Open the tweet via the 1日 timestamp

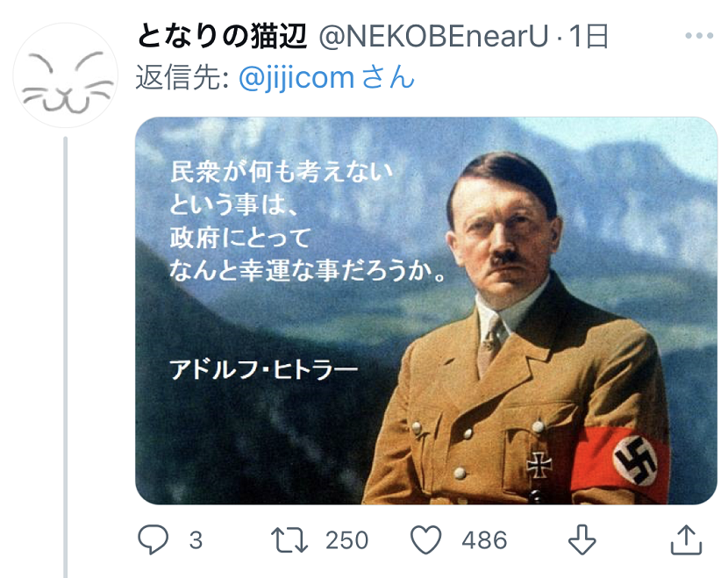(589, 37)
